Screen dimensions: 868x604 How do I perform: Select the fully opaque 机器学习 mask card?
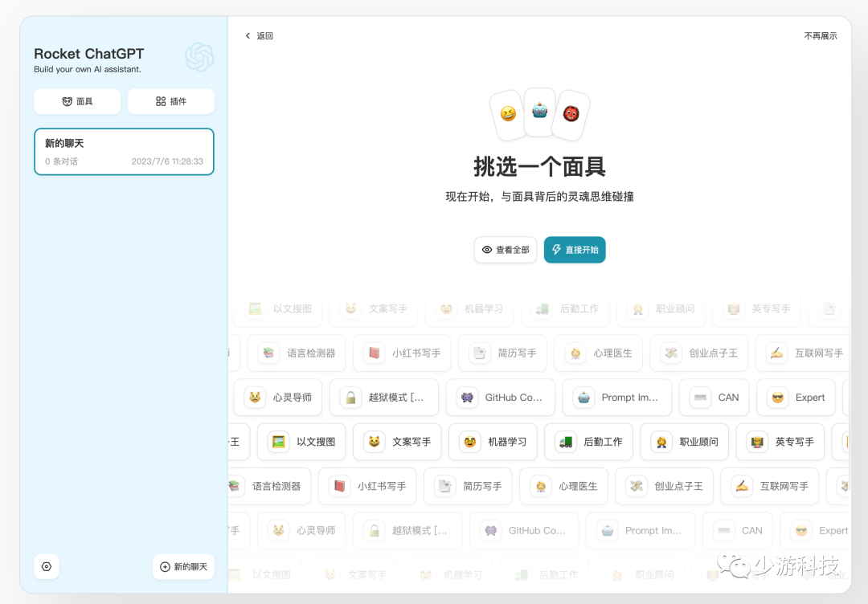[x=493, y=442]
